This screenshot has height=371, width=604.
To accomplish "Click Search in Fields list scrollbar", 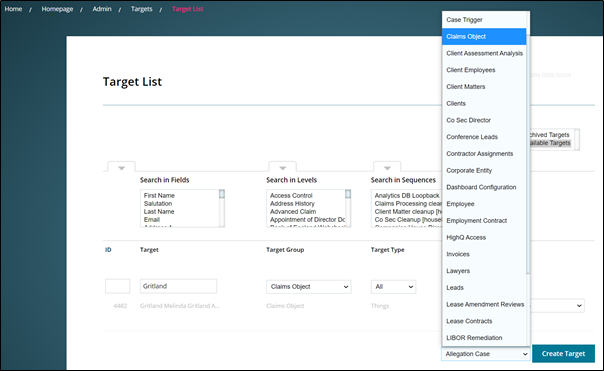I will pyautogui.click(x=222, y=208).
